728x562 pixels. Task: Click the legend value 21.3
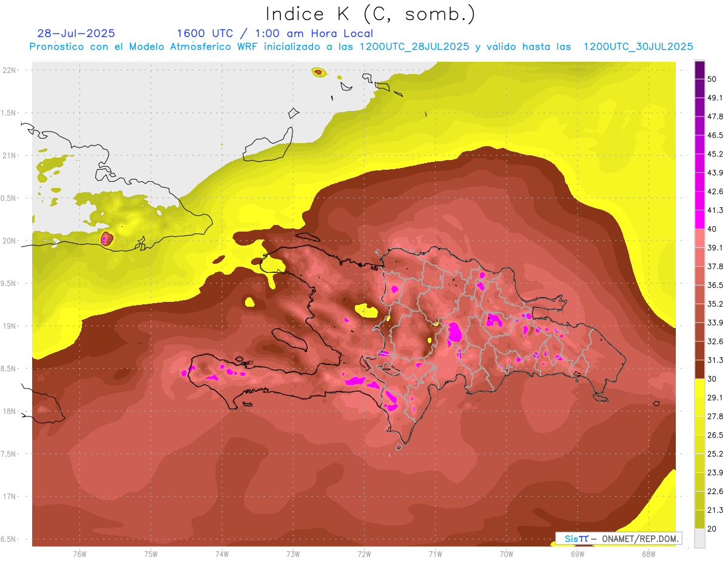(x=715, y=510)
